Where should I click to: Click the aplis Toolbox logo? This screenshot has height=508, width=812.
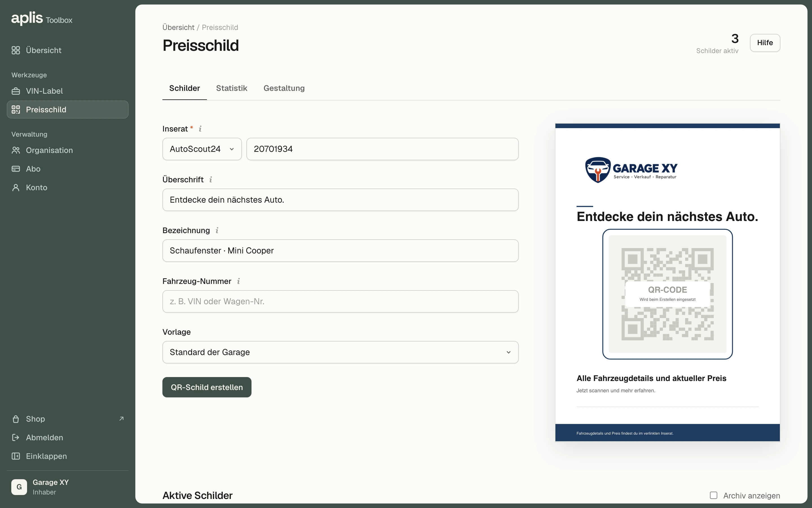pyautogui.click(x=42, y=18)
